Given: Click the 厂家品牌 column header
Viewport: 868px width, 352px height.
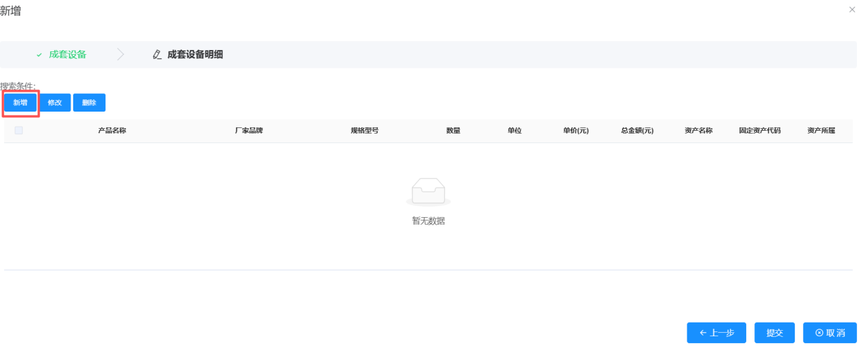Looking at the screenshot, I should tap(248, 131).
